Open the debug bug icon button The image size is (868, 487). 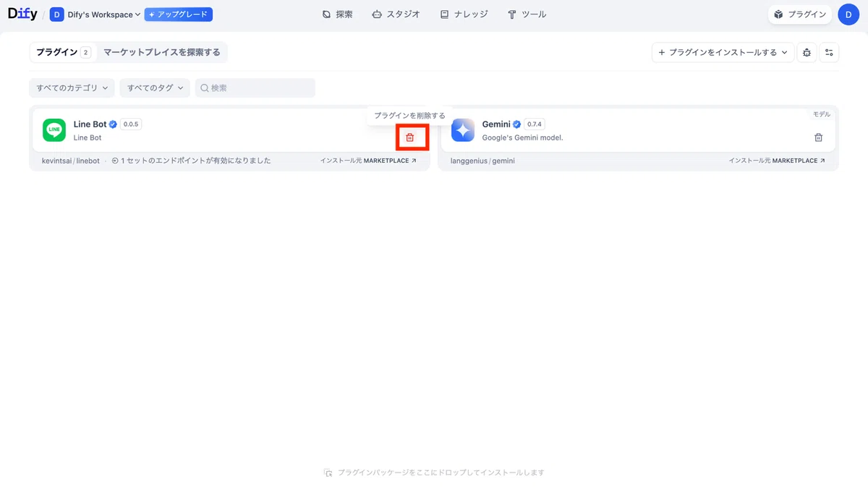[807, 52]
